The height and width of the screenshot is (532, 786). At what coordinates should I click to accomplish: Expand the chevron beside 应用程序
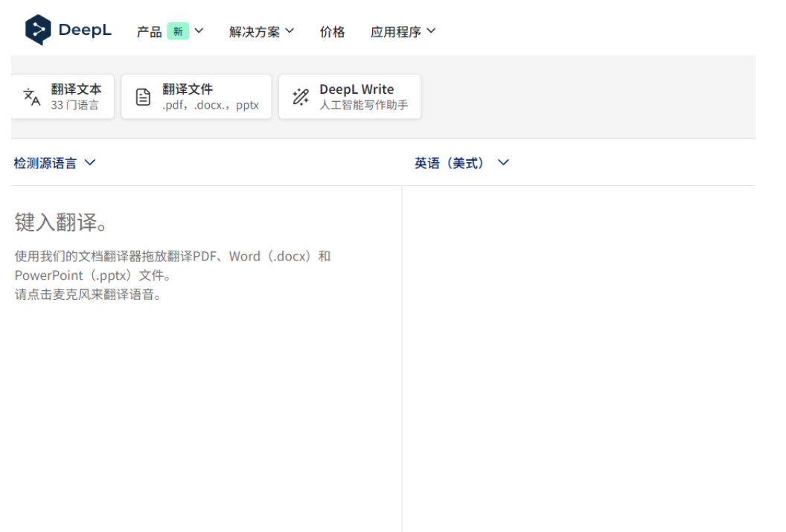(431, 31)
